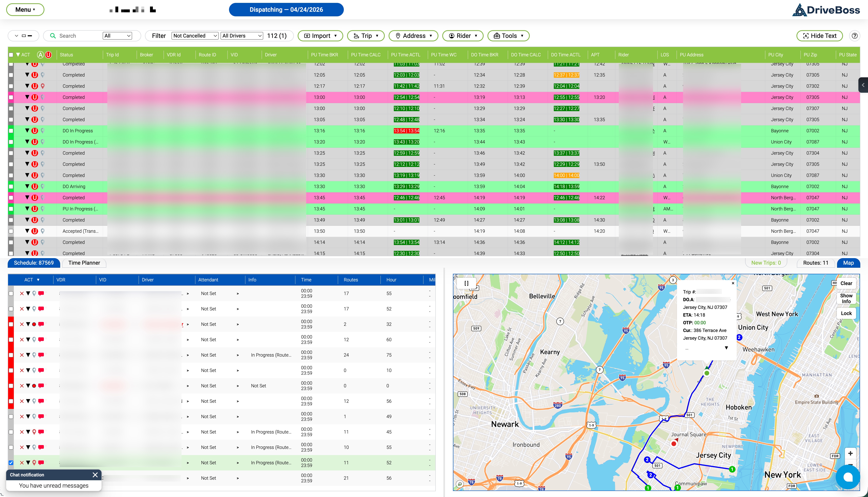
Task: Check the select-all trips header checkbox
Action: pyautogui.click(x=11, y=55)
